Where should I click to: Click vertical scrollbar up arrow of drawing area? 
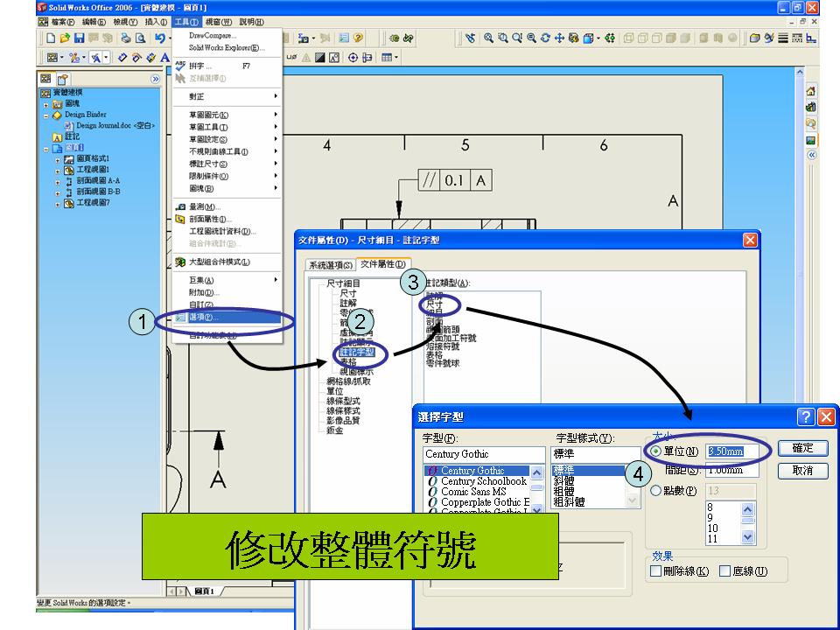(x=800, y=73)
